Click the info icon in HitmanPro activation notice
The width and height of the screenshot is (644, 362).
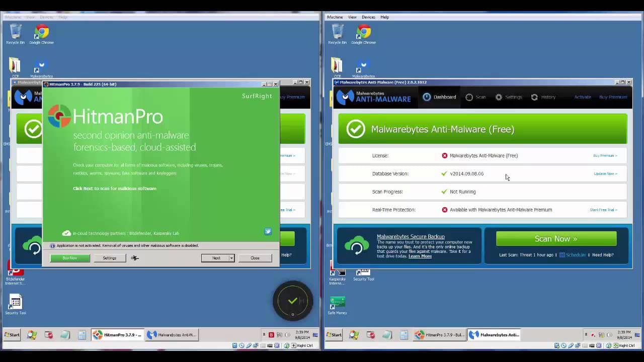click(x=52, y=245)
